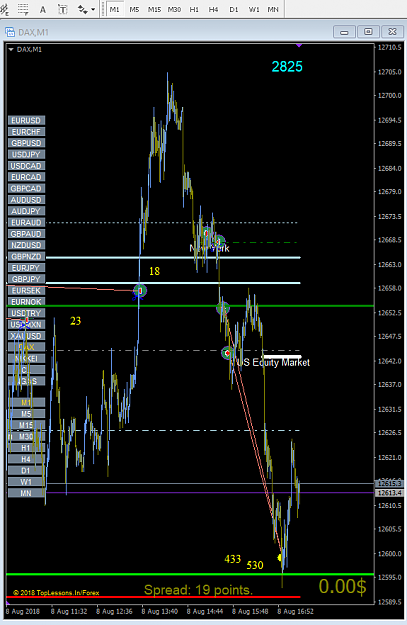Select the Text Label 'T' tool
This screenshot has height=625, width=407.
[63, 9]
